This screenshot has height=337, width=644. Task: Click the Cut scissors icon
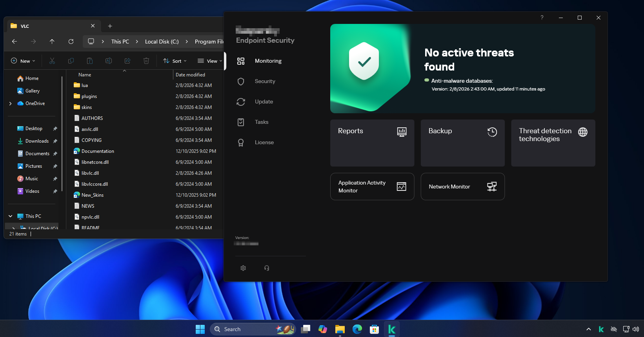52,61
